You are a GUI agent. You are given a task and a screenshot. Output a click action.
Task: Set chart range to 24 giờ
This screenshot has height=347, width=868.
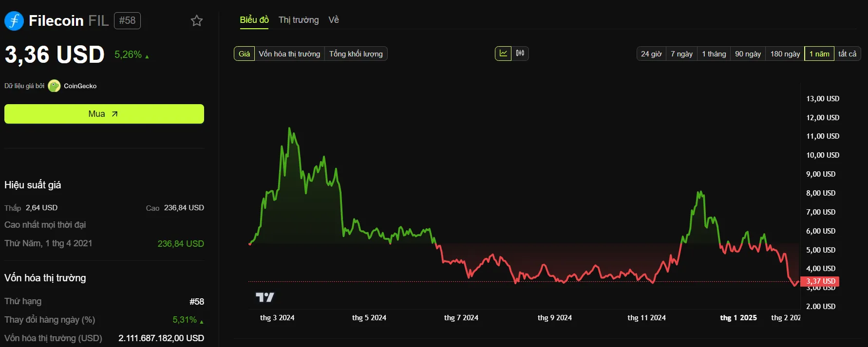coord(651,54)
